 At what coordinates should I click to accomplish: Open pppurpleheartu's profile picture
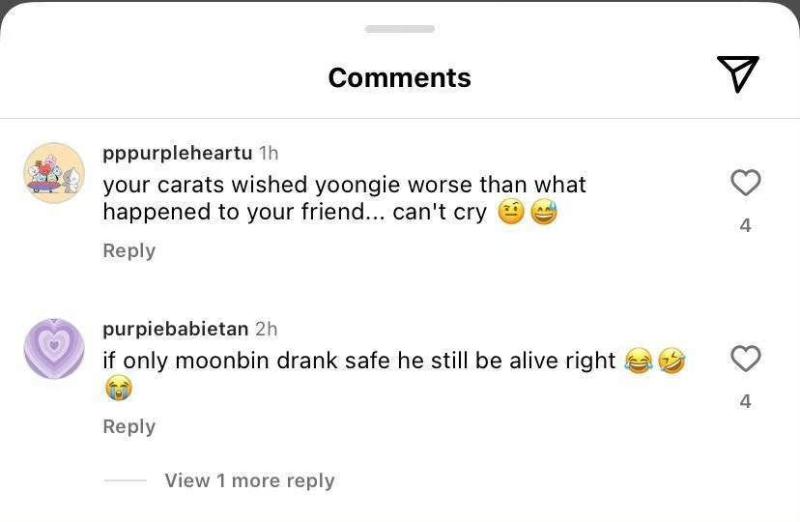pos(54,173)
